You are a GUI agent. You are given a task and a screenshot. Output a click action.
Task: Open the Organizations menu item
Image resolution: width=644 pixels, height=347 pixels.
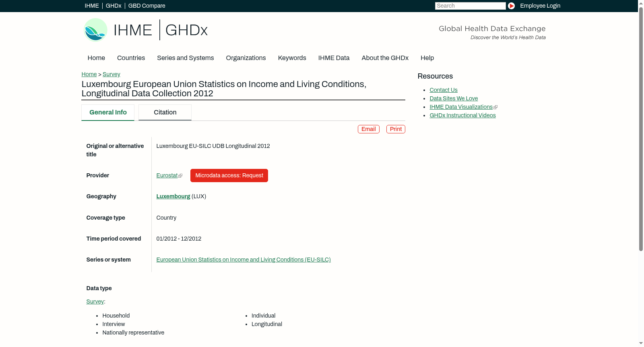pos(246,58)
